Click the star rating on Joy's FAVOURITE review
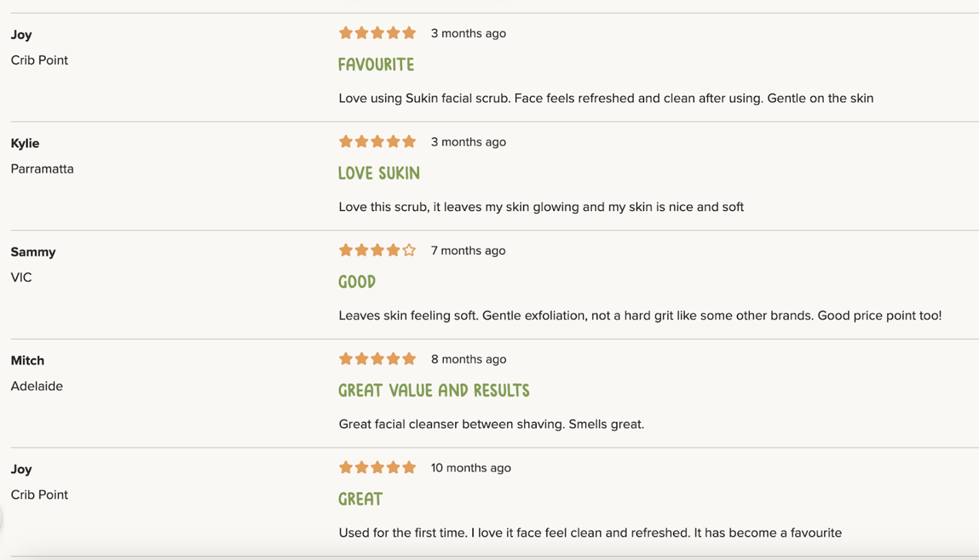Viewport: 979px width, 560px height. pos(377,33)
